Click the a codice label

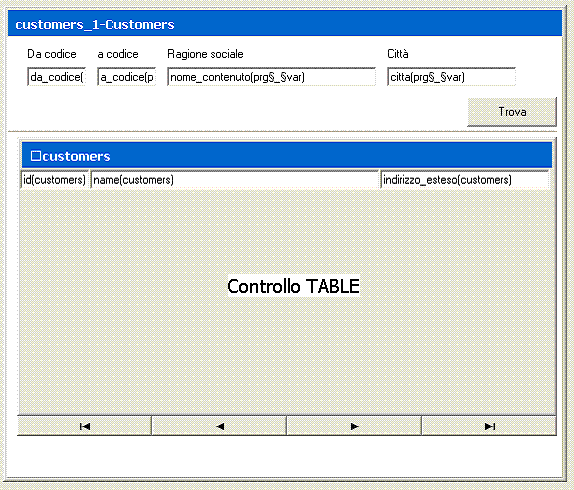[118, 54]
